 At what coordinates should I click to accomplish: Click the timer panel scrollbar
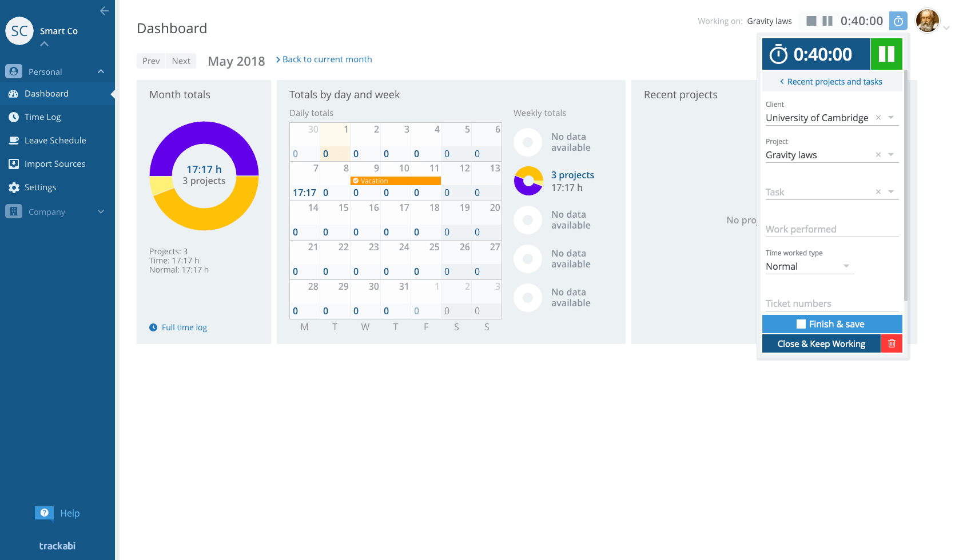coord(906,186)
